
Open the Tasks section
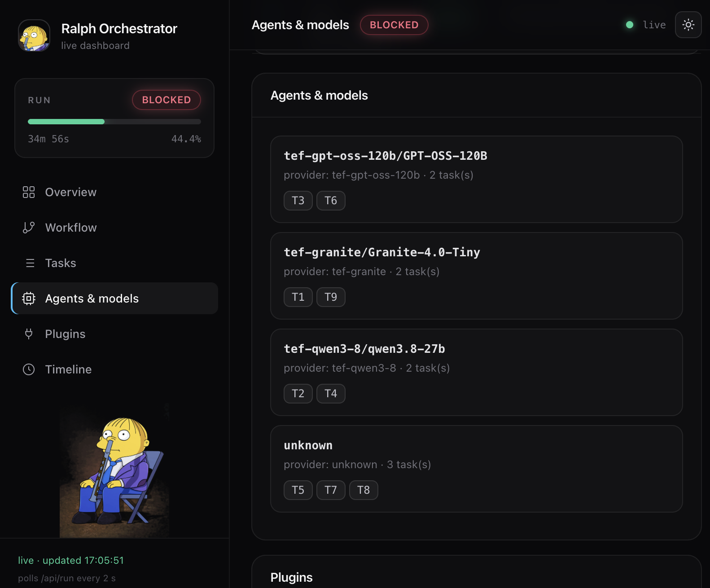pyautogui.click(x=115, y=263)
